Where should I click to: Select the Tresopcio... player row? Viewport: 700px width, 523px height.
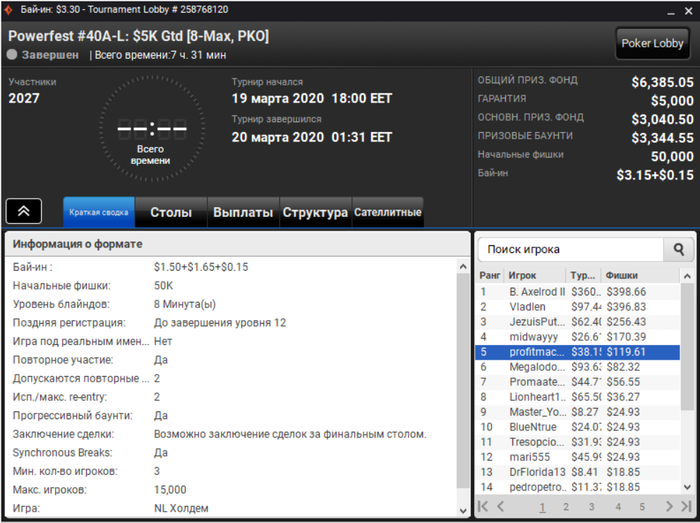coord(578,442)
